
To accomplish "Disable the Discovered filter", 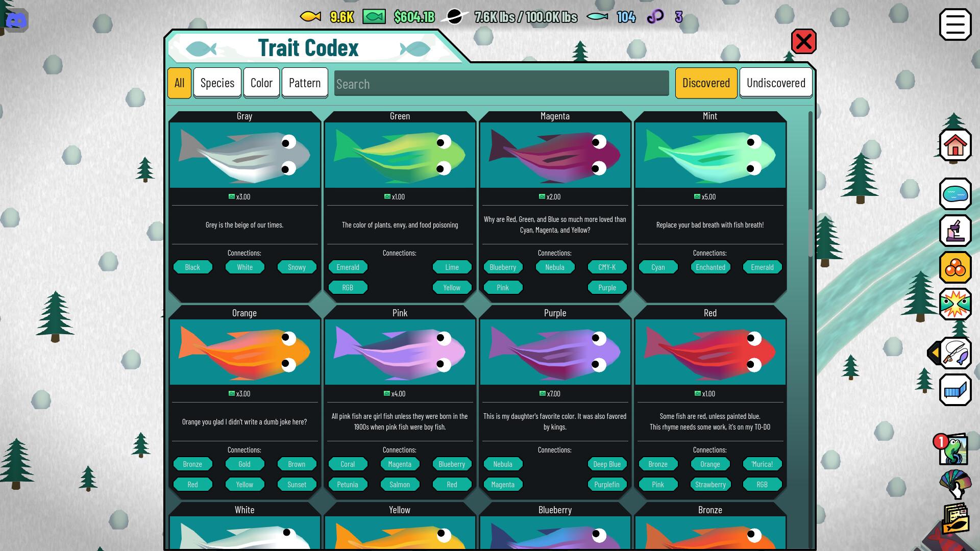I will 706,83.
